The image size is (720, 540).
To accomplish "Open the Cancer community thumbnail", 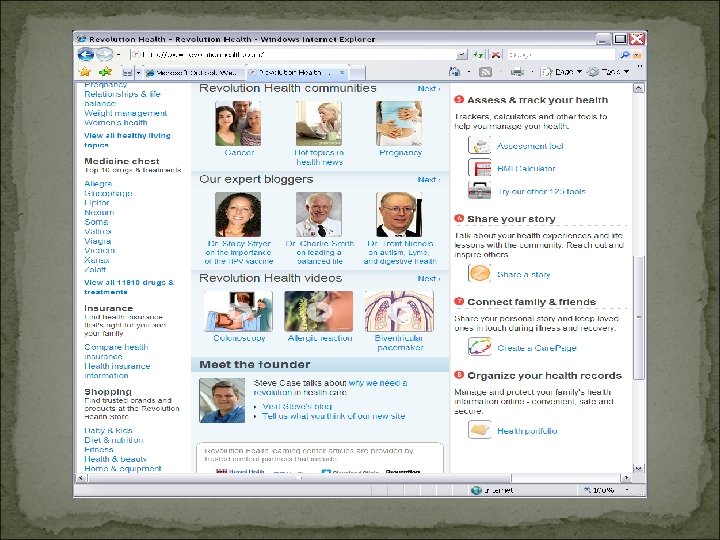I will (238, 123).
